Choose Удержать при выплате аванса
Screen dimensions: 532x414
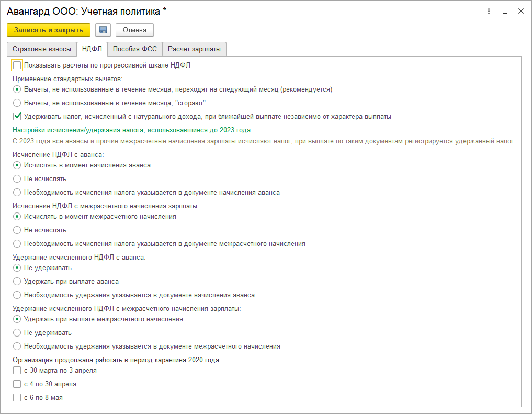coord(17,281)
